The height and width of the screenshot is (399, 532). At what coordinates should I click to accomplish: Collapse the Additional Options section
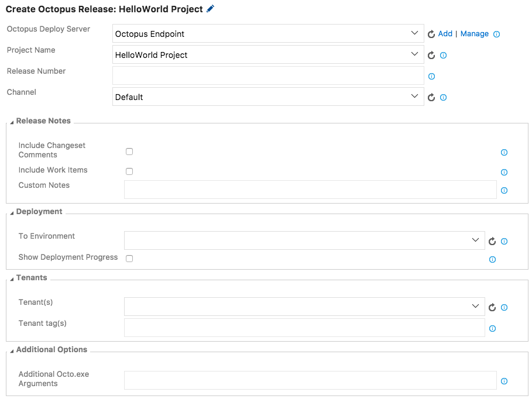pyautogui.click(x=12, y=351)
